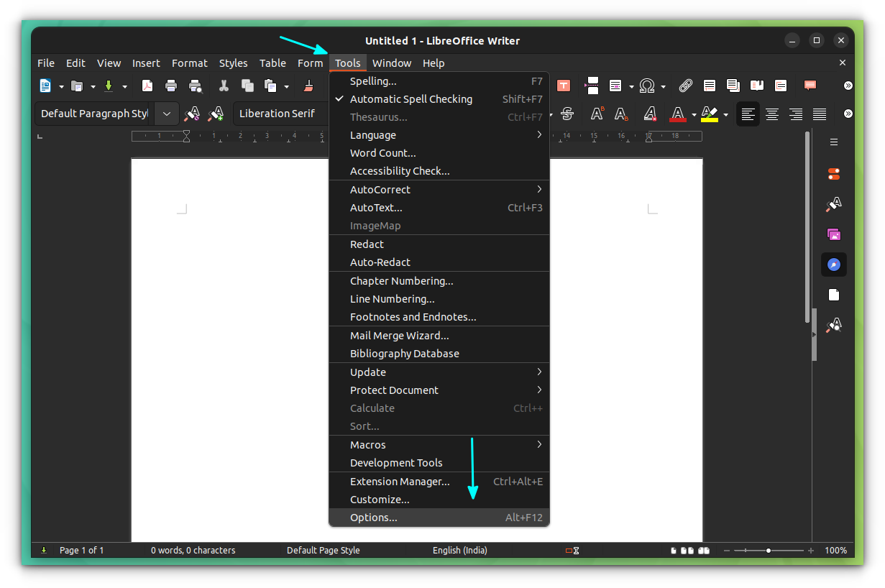Open the special character dropdown arrow

(663, 87)
